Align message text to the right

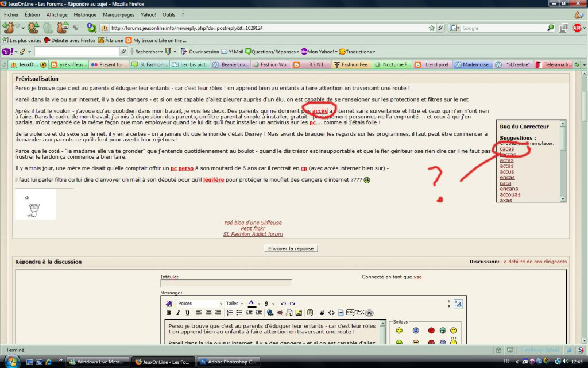(x=218, y=313)
